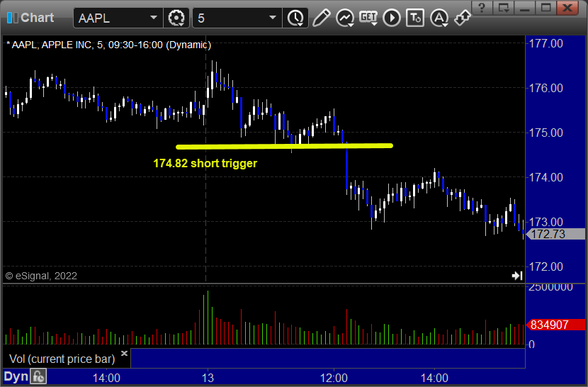This screenshot has width=588, height=387.
Task: Select the drawing pencil tool
Action: click(322, 18)
